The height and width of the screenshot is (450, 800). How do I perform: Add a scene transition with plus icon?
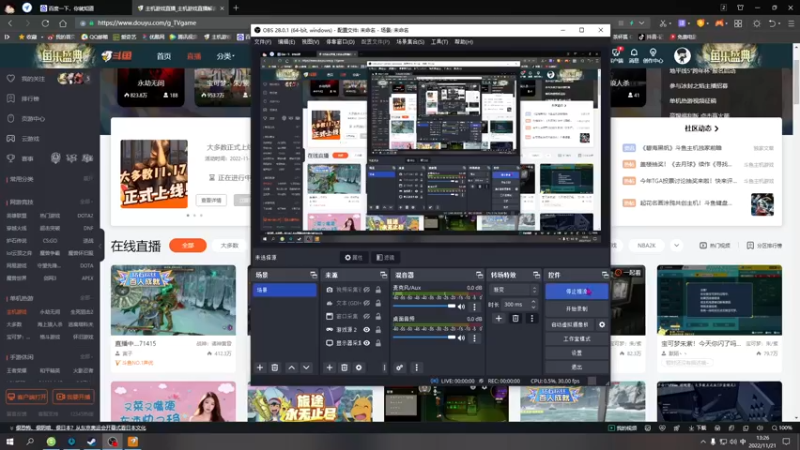[498, 318]
